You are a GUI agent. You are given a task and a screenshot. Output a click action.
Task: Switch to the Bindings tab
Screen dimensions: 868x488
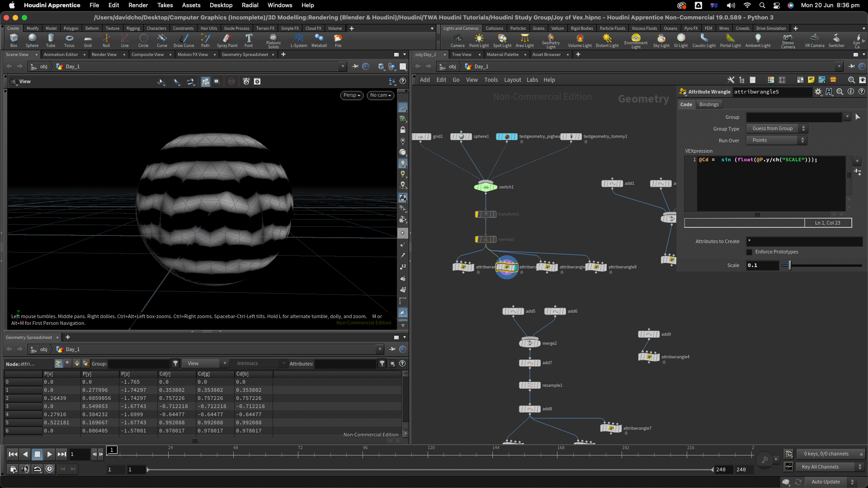708,104
